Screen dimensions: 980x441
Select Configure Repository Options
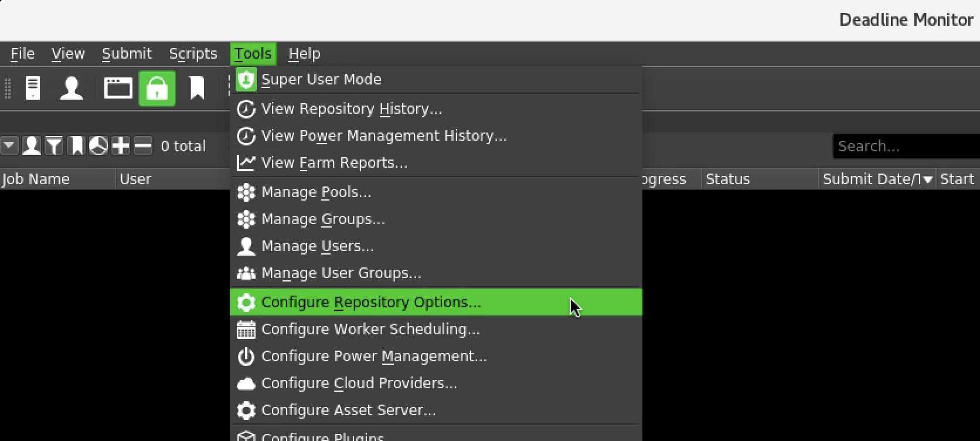[x=436, y=302]
